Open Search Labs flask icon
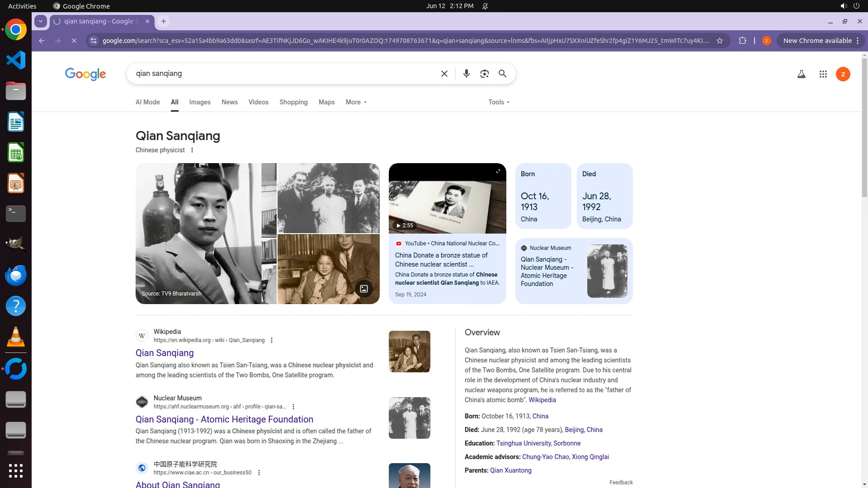Image resolution: width=868 pixels, height=488 pixels. [x=801, y=74]
